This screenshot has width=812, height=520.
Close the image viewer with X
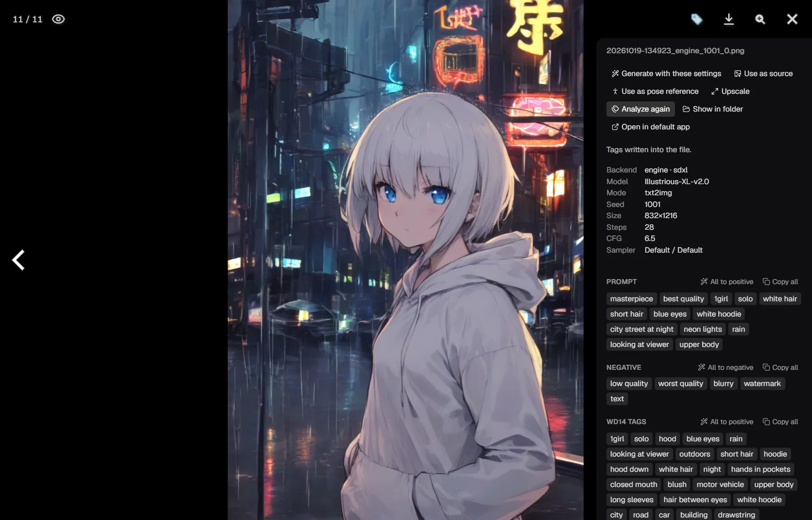(x=792, y=19)
